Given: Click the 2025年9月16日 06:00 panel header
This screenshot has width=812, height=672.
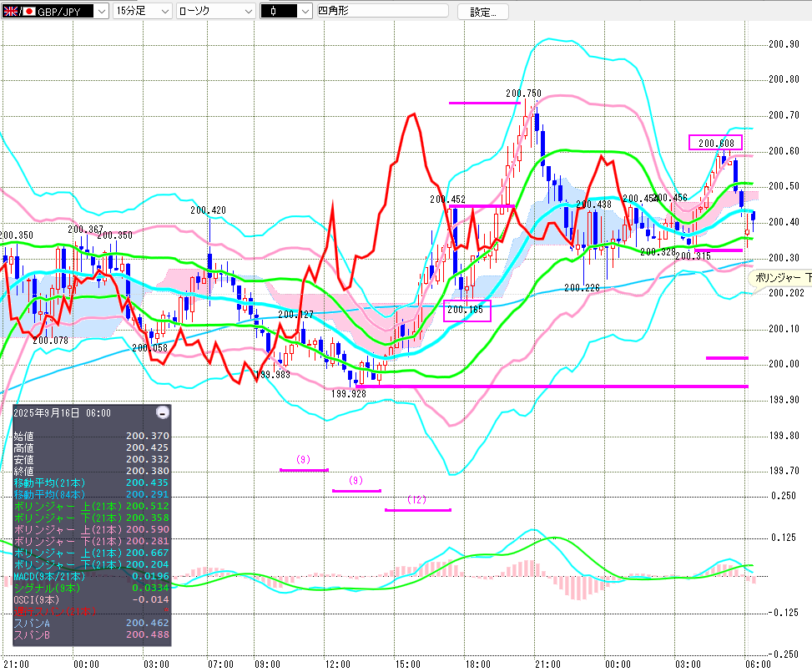Looking at the screenshot, I should tap(62, 413).
